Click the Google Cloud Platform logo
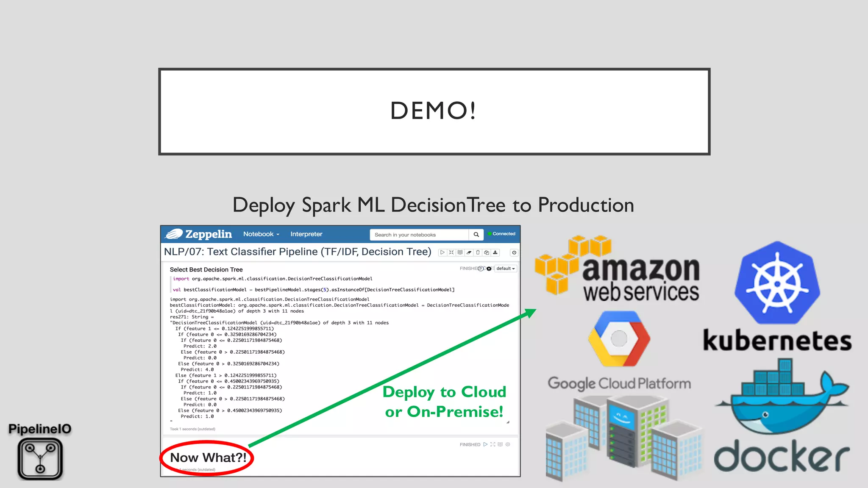Screen dimensions: 868x488 619,351
